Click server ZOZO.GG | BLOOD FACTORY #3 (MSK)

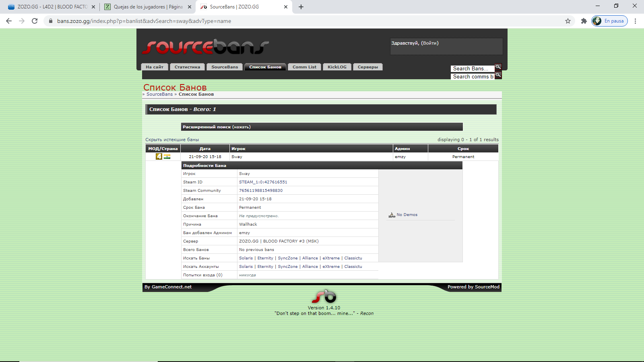[x=279, y=241]
